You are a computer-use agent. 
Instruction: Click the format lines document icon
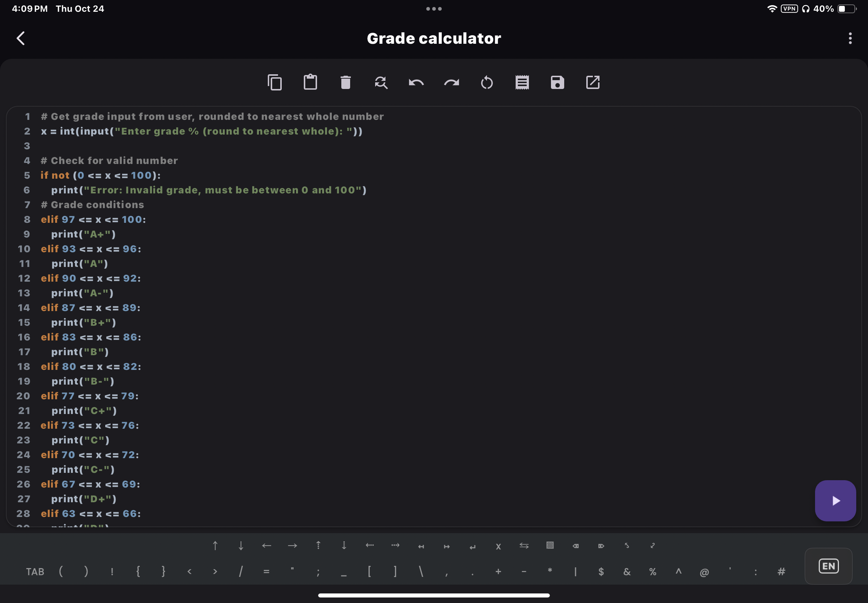(522, 82)
